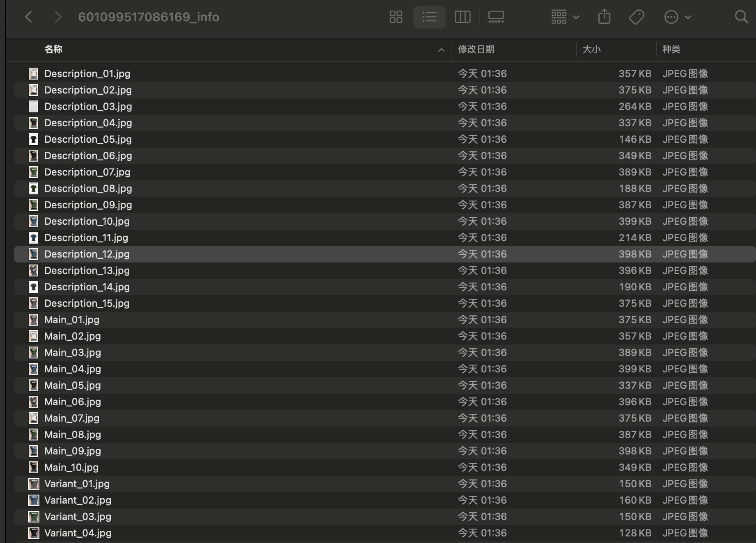Select the file Main_01.jpg
756x543 pixels.
(x=385, y=319)
